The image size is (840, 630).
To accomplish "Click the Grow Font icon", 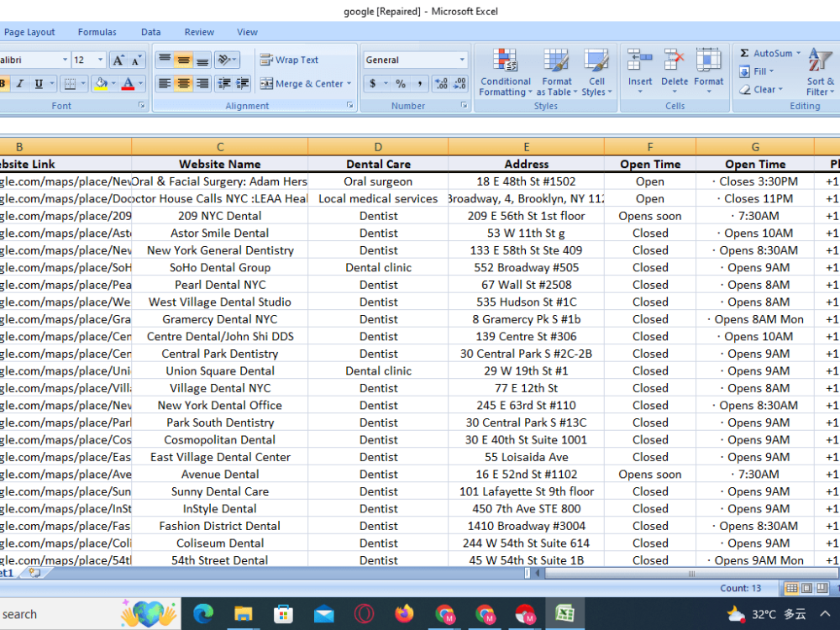I will point(118,60).
